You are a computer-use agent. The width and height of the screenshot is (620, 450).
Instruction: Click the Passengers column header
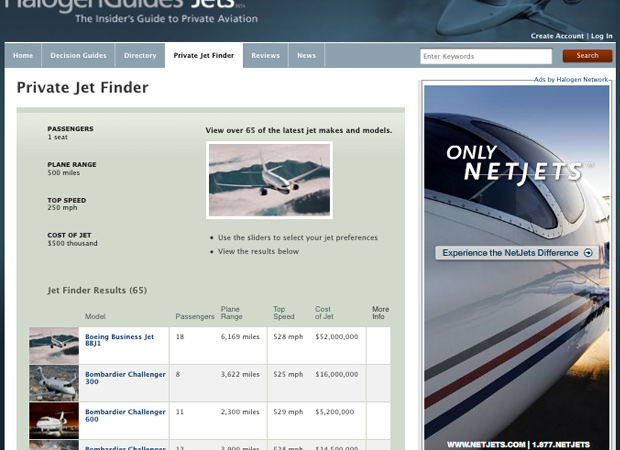(x=195, y=316)
